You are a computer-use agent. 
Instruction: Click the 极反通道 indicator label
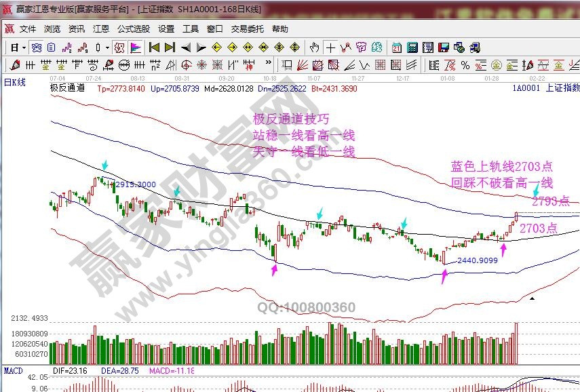[68, 88]
